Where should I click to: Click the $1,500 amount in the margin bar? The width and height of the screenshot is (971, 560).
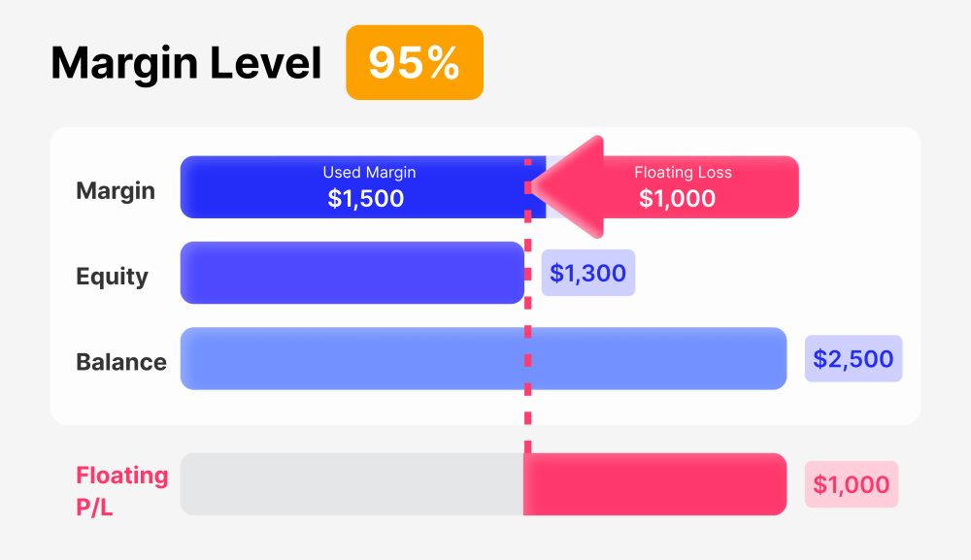coord(366,199)
